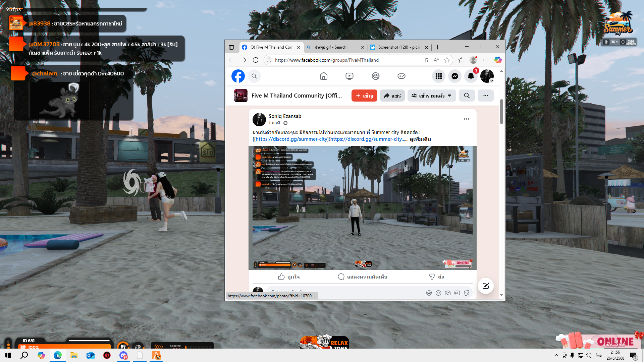Viewport: 644px width, 362px height.
Task: Open Facebook Gaming icon
Action: click(x=401, y=76)
